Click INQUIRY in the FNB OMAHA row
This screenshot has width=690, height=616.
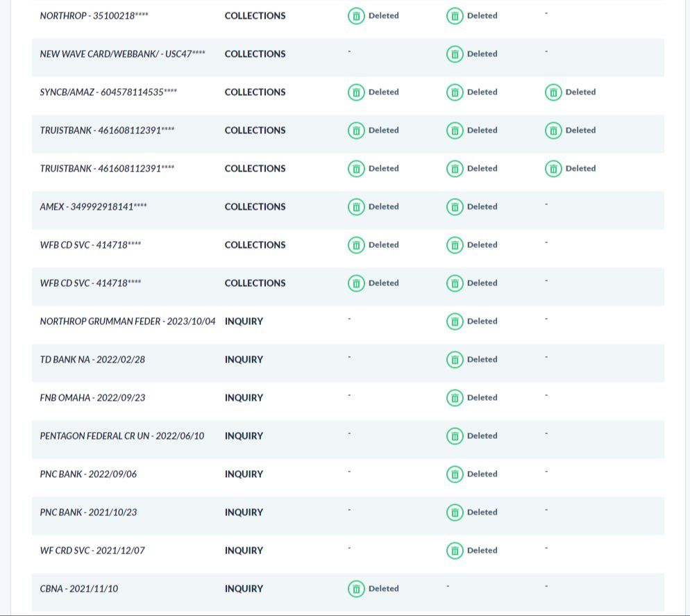pyautogui.click(x=244, y=398)
